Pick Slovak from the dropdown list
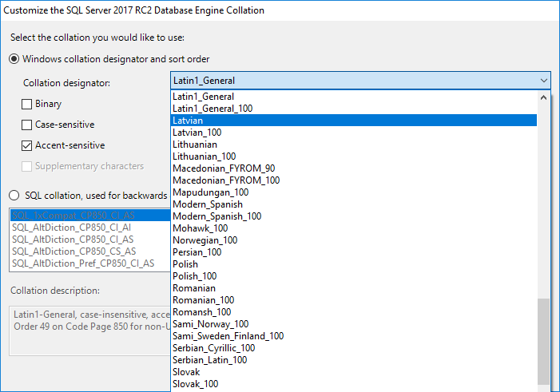This screenshot has height=392, width=560. (x=354, y=372)
